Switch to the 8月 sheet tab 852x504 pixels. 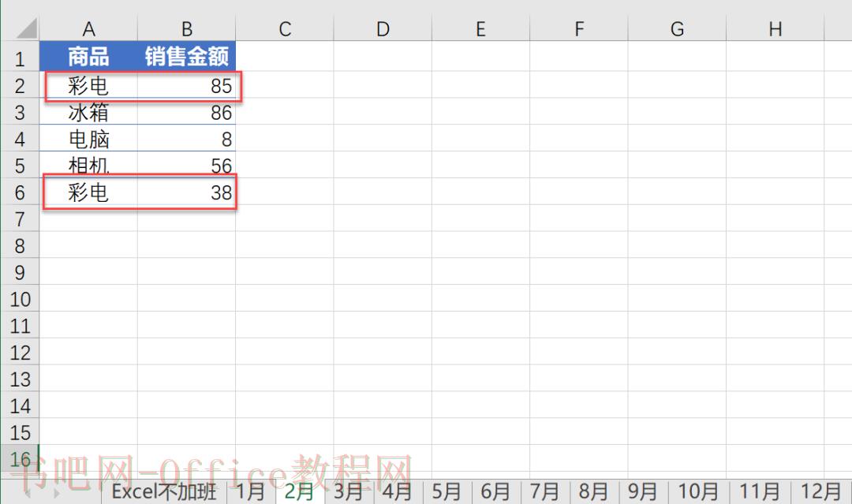[x=593, y=492]
